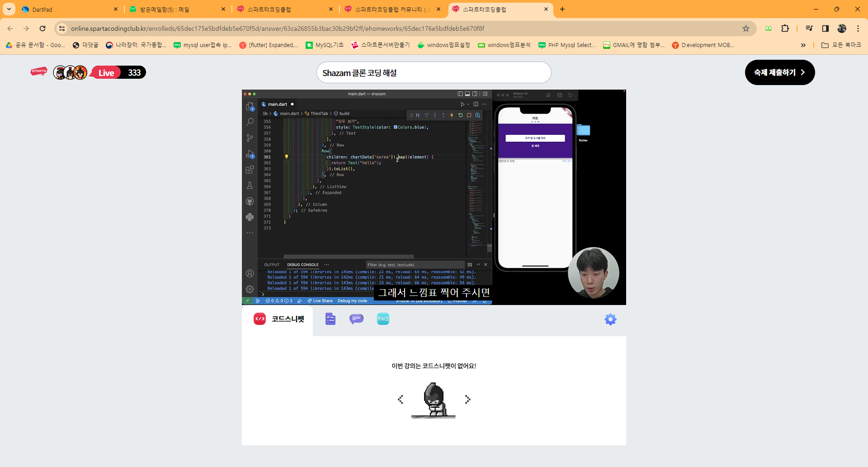Open the FAQ tab icon

tap(383, 319)
